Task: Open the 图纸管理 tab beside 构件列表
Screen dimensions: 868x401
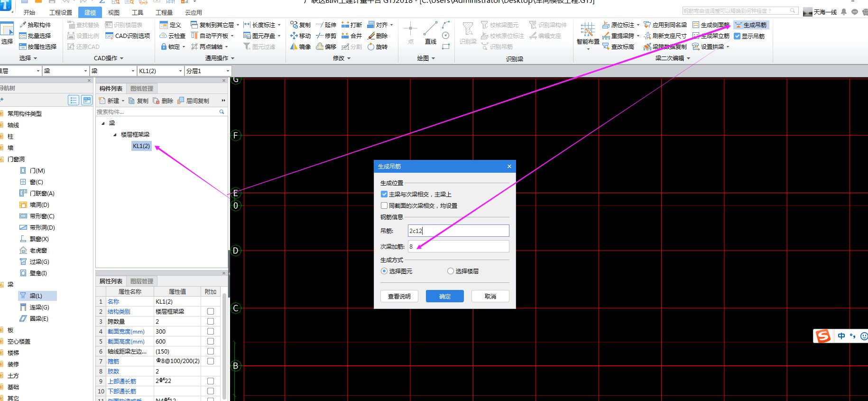Action: coord(142,89)
